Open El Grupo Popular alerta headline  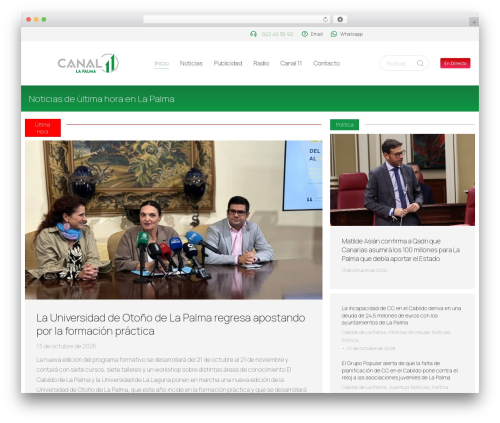pyautogui.click(x=400, y=370)
